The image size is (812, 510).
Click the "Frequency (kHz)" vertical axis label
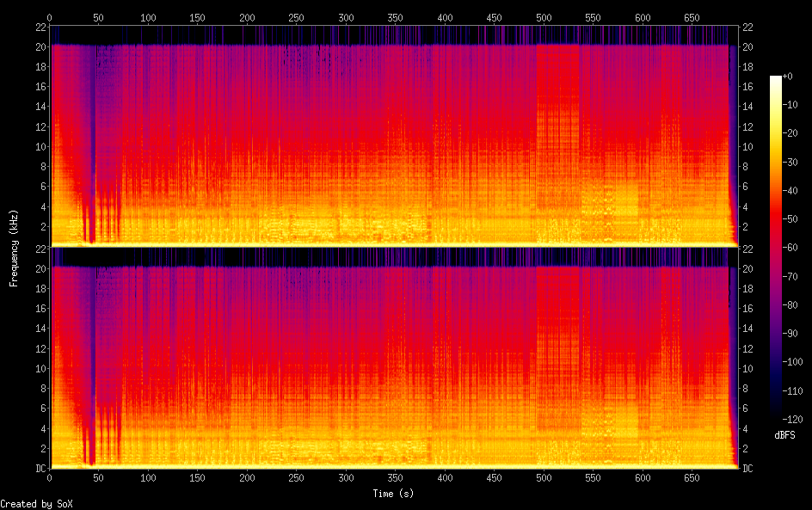point(14,247)
